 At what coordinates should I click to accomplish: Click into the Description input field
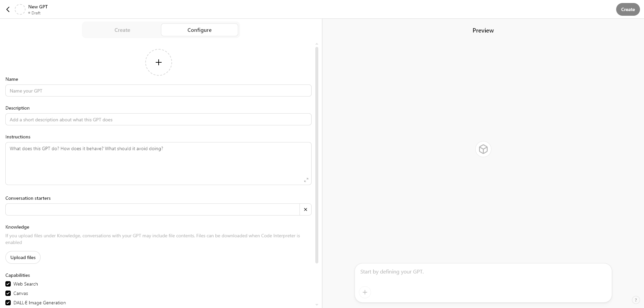[x=158, y=120]
